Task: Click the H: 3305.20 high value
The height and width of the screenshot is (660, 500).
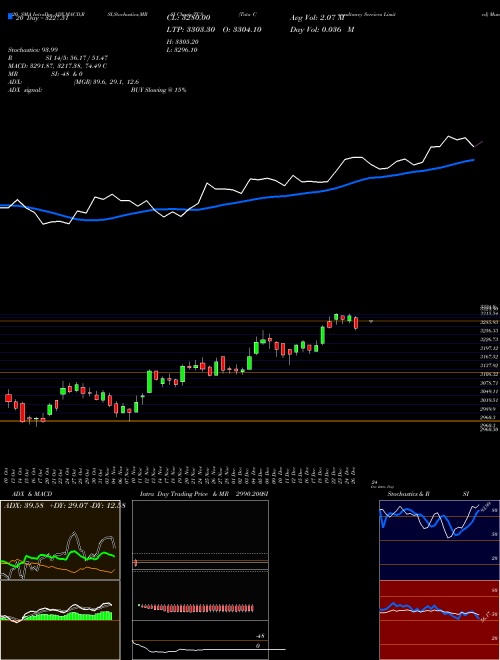Action: tap(182, 42)
